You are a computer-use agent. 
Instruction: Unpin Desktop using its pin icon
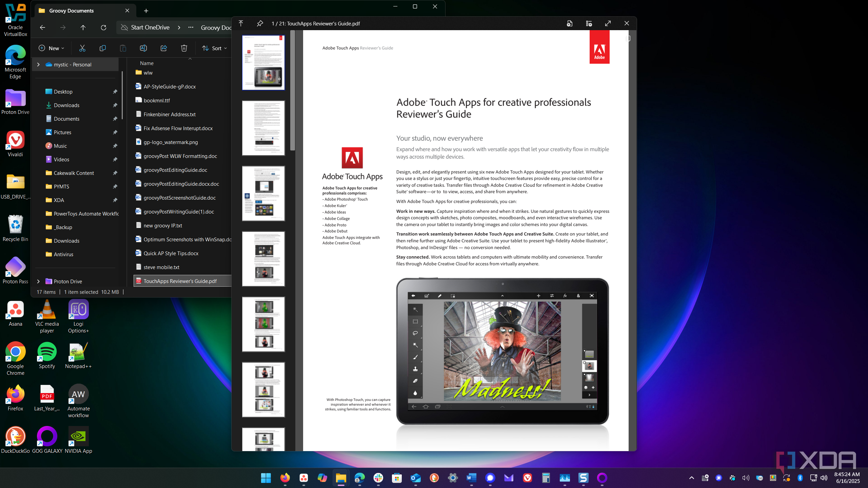115,91
